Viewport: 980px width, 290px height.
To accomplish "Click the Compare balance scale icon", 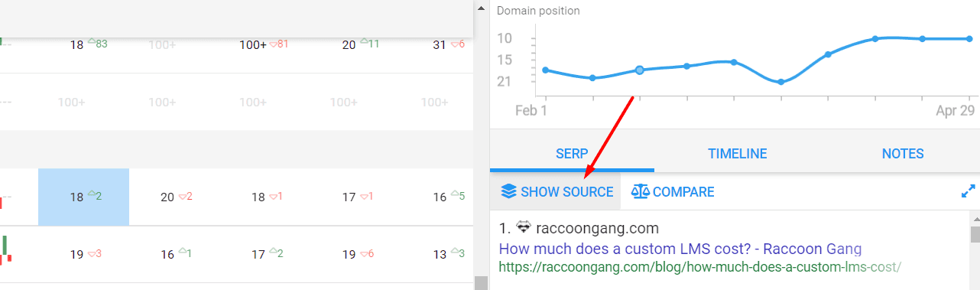I will pyautogui.click(x=640, y=191).
